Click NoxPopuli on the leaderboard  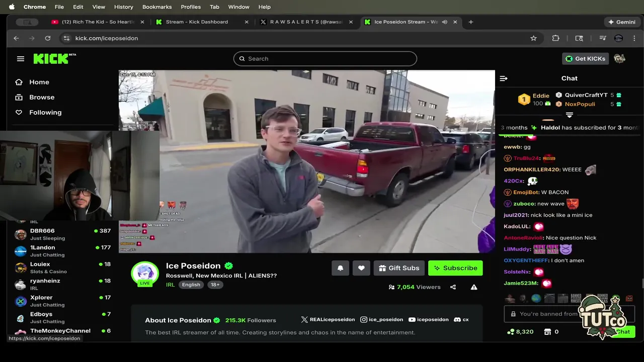[x=580, y=104]
